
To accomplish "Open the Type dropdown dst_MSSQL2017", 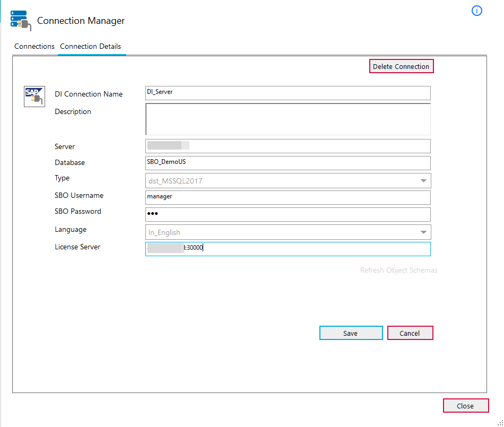I will pyautogui.click(x=288, y=181).
